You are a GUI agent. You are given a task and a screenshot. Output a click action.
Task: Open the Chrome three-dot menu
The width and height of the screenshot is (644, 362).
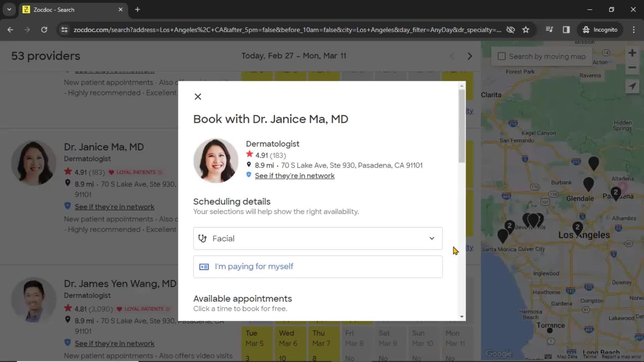click(634, 29)
